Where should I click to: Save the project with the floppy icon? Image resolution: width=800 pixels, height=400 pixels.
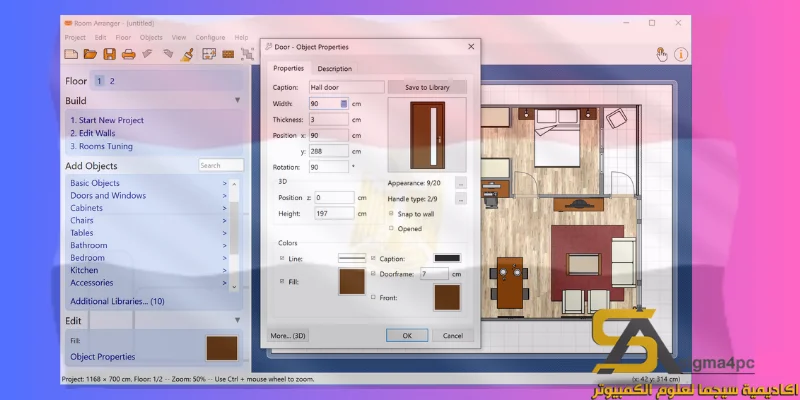(110, 54)
